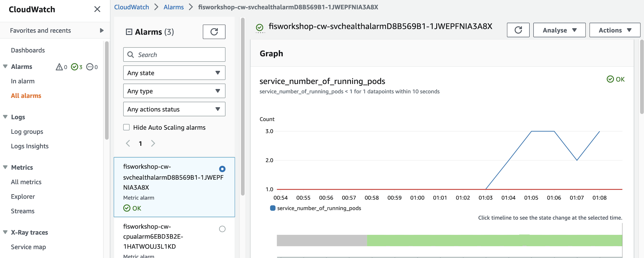
Task: Click the alarm Search field
Action: click(x=174, y=55)
